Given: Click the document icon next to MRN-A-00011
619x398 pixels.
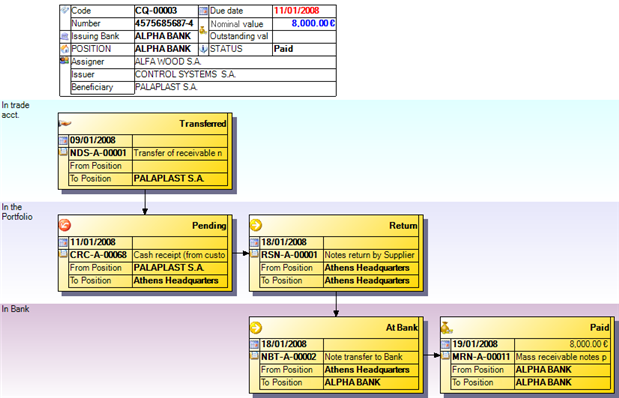Looking at the screenshot, I should point(446,356).
